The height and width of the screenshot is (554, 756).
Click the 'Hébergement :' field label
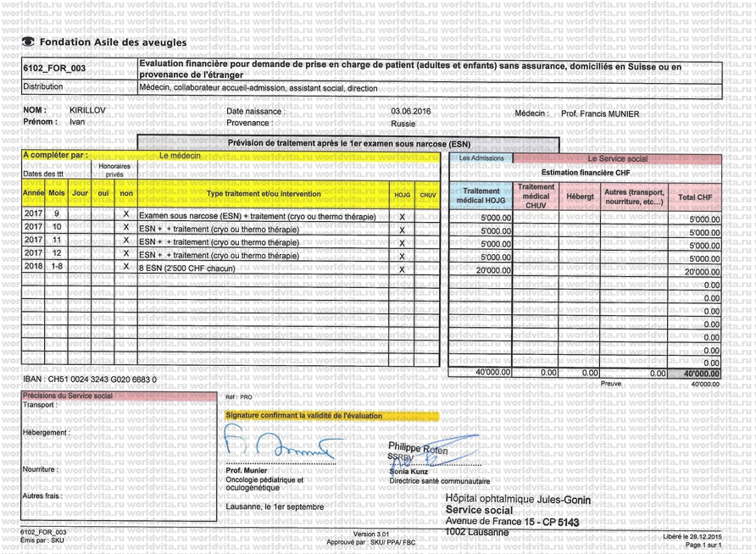coord(47,433)
